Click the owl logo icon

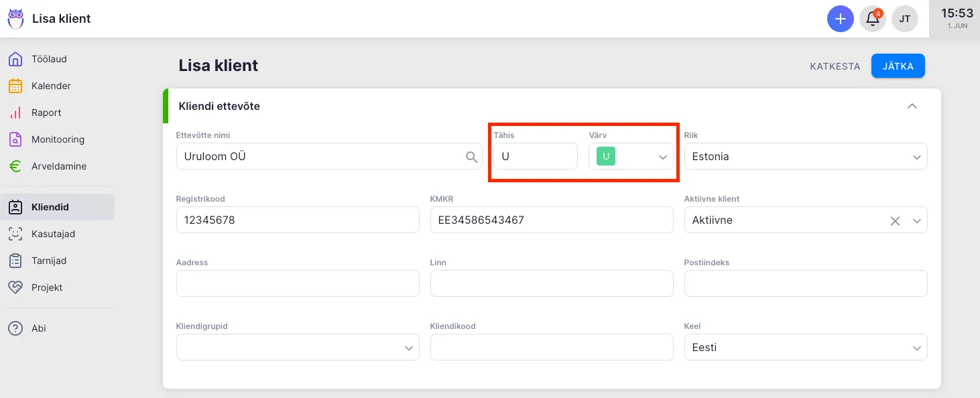point(15,19)
